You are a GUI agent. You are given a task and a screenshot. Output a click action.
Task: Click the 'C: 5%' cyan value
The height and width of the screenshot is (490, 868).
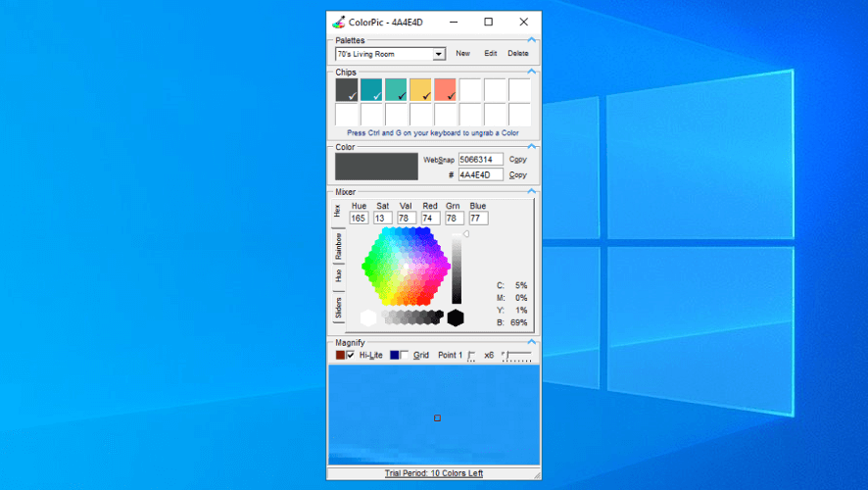(x=511, y=286)
